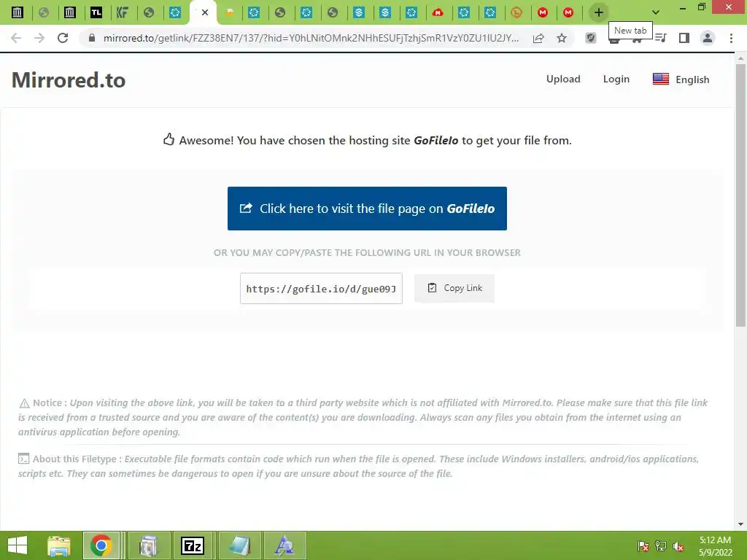Open the blue A magnifier taskbar app
This screenshot has height=560, width=747.
(285, 545)
